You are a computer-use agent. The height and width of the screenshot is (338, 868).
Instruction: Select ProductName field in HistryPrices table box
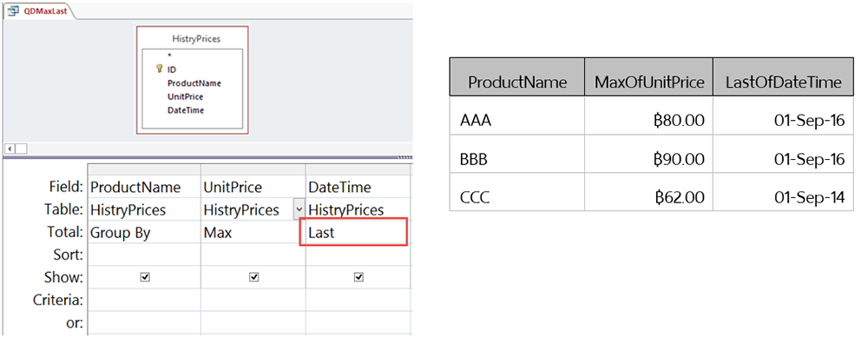[x=194, y=83]
